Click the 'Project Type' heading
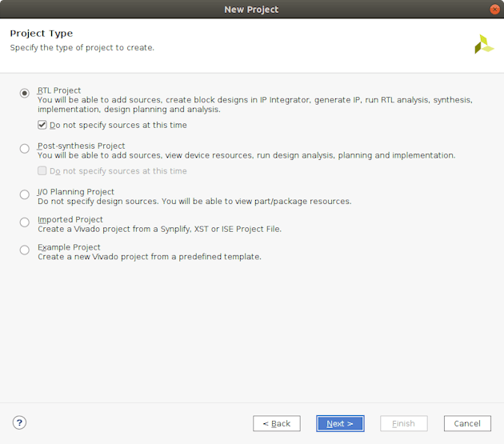504x444 pixels. (x=41, y=34)
